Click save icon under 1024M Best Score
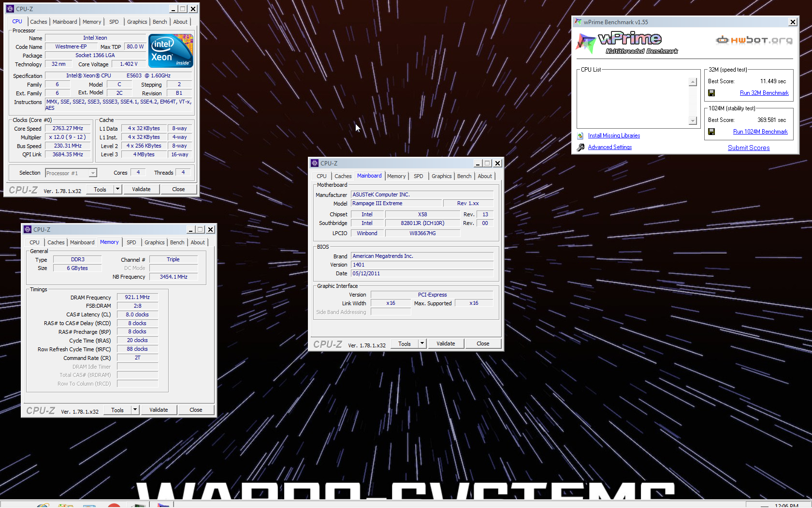This screenshot has width=812, height=508. tap(711, 132)
